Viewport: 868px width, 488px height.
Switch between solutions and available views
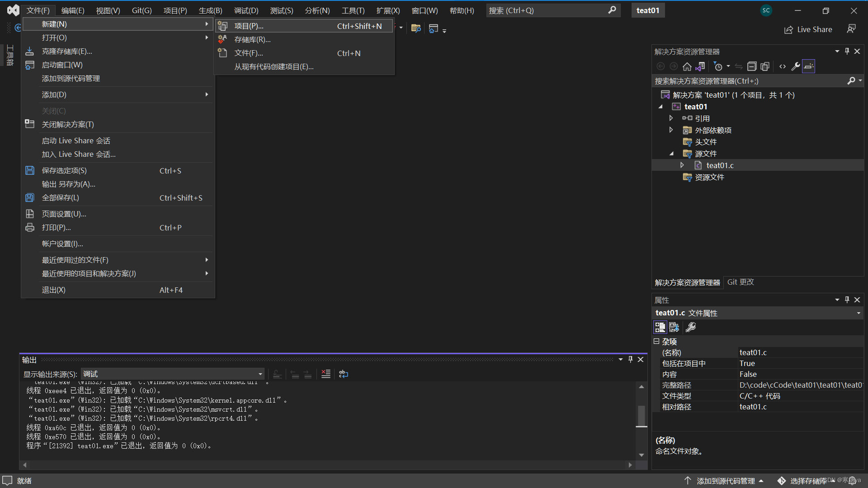pos(700,66)
